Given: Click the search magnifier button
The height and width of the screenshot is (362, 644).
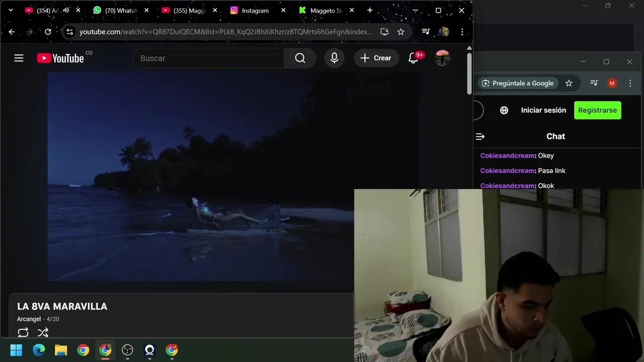Looking at the screenshot, I should pyautogui.click(x=300, y=58).
